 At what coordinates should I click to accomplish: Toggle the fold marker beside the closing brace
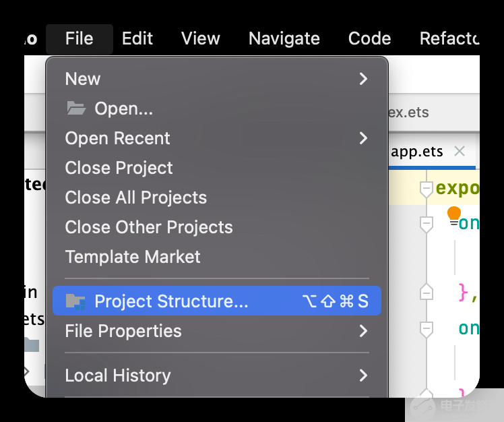pos(426,291)
